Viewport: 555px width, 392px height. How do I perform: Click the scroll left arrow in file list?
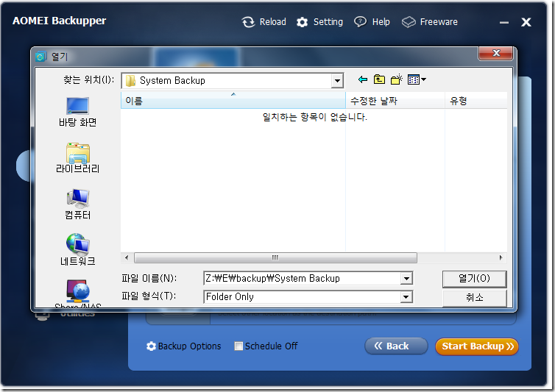[127, 257]
